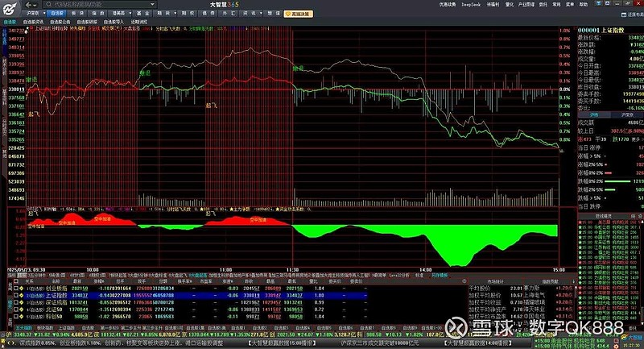Open the 优惠续费 menu
The image size is (644, 349).
pos(448,5)
